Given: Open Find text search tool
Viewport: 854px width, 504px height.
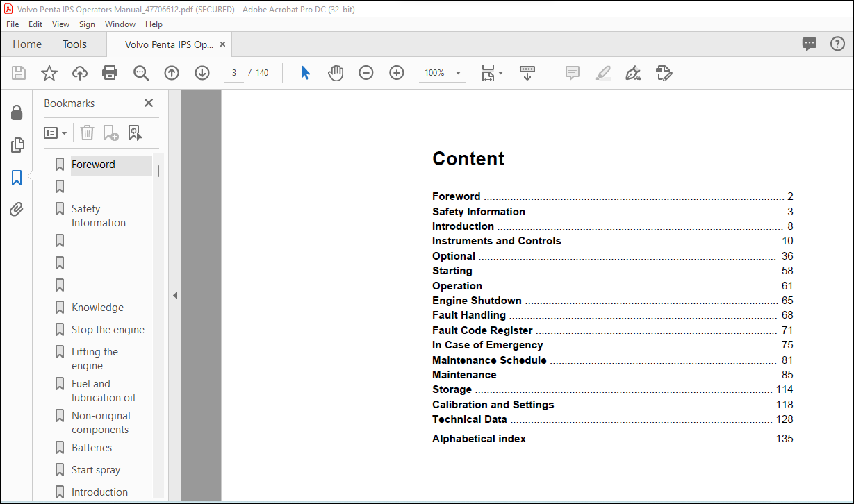Looking at the screenshot, I should pyautogui.click(x=141, y=73).
